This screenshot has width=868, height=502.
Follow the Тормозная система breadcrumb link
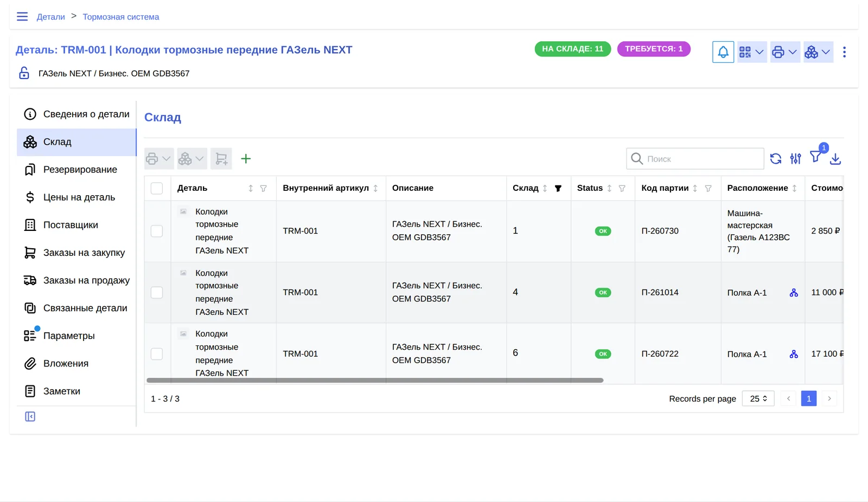(120, 17)
